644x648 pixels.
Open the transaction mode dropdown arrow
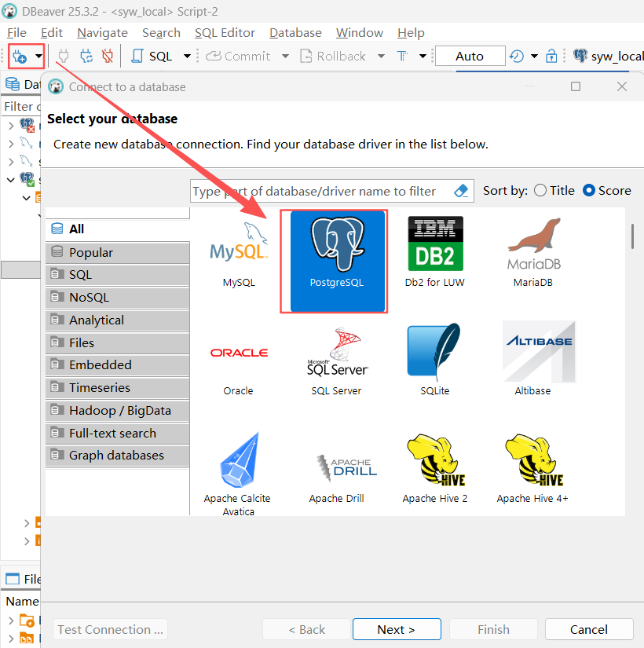[x=423, y=56]
